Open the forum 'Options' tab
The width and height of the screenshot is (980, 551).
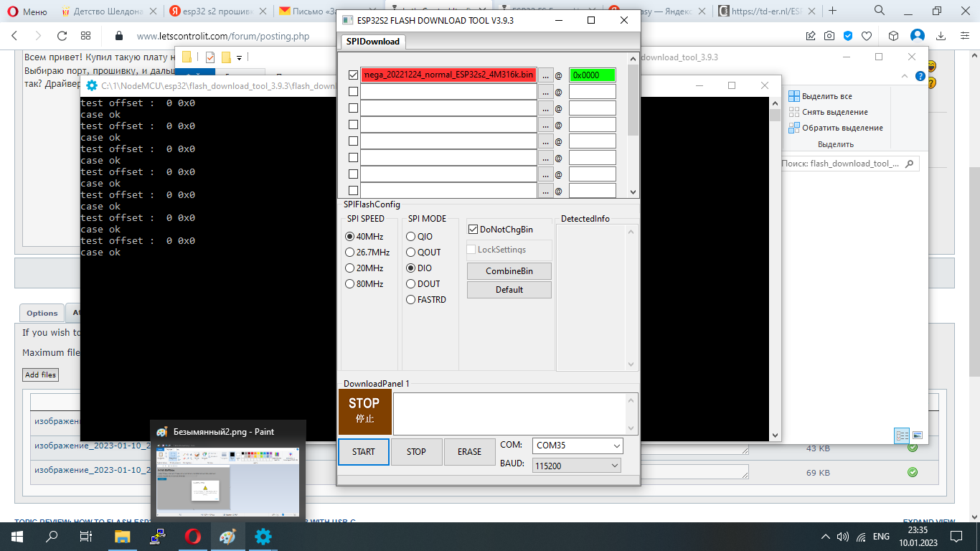point(42,313)
